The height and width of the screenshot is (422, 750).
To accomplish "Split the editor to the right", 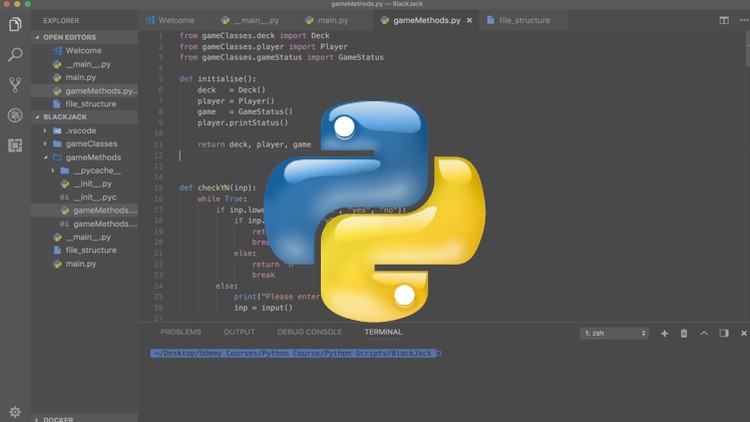I will click(x=724, y=20).
